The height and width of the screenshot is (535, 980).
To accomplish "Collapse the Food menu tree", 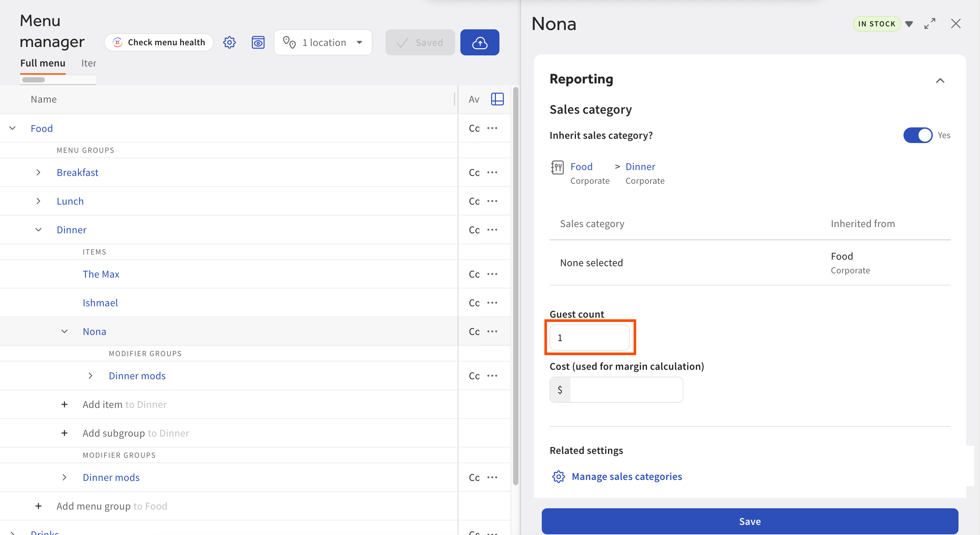I will tap(13, 128).
